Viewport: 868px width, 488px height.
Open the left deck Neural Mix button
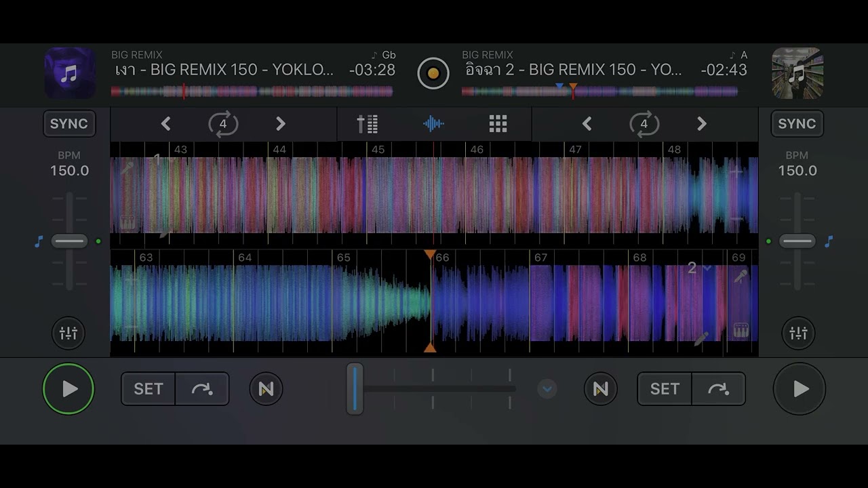(x=266, y=389)
